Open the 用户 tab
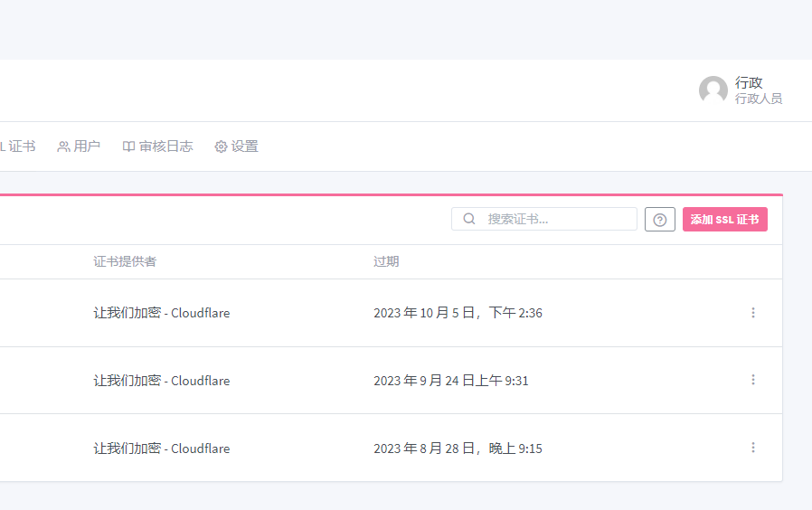 (79, 146)
